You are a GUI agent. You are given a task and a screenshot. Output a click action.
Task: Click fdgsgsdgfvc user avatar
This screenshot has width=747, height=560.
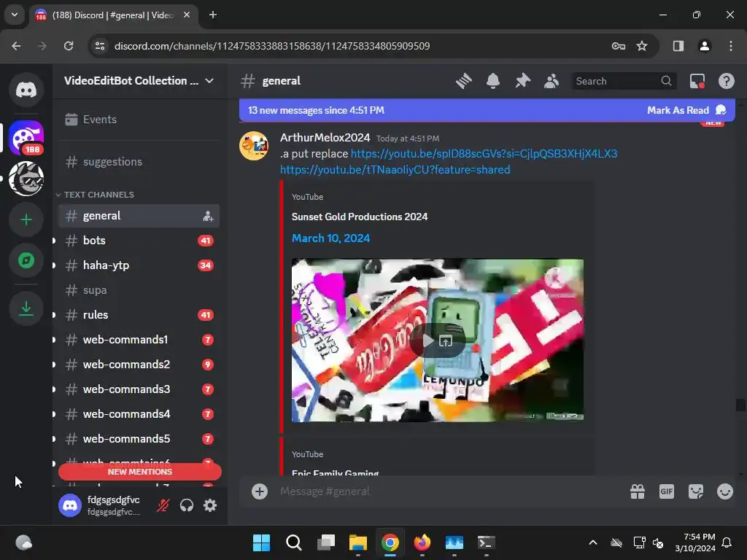coord(70,505)
